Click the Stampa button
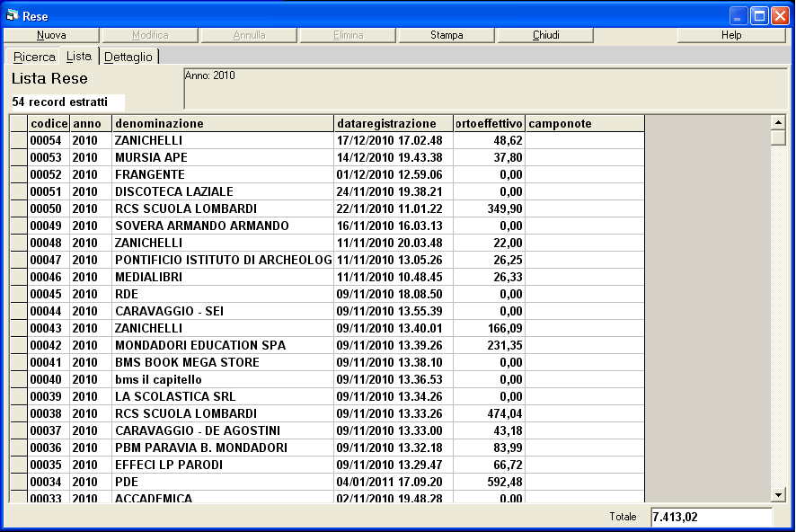The height and width of the screenshot is (532, 796). (x=447, y=35)
